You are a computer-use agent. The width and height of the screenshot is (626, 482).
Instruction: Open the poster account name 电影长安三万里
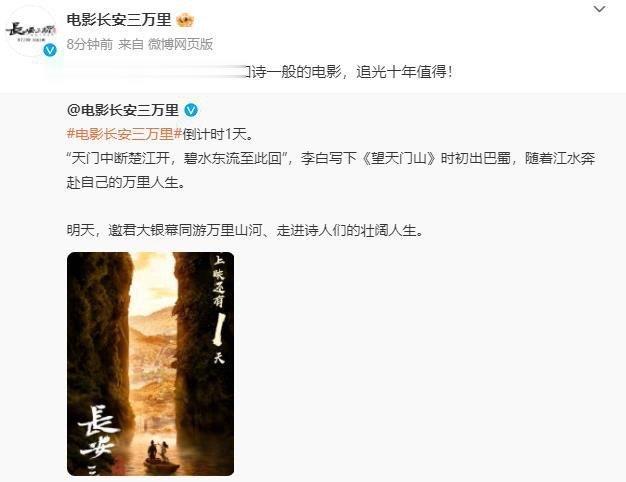point(119,20)
